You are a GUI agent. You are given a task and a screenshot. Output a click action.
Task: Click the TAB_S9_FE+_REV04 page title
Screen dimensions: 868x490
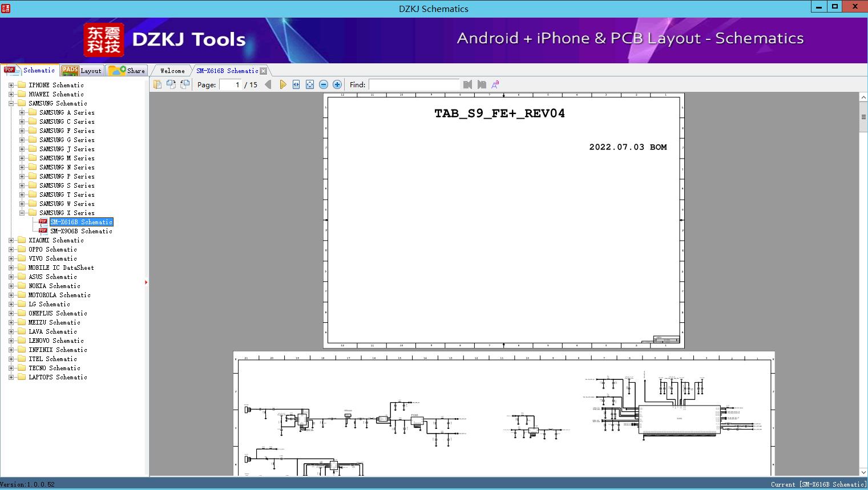click(499, 113)
